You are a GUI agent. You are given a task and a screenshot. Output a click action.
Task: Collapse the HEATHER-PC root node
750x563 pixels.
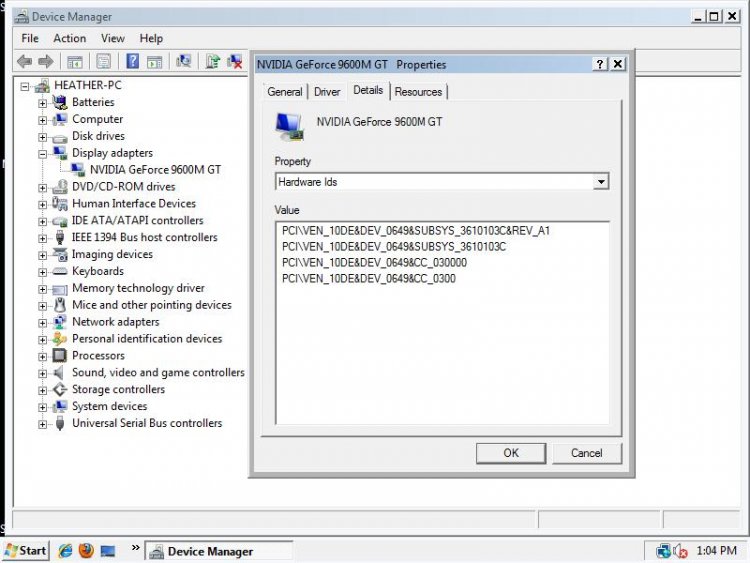click(25, 87)
